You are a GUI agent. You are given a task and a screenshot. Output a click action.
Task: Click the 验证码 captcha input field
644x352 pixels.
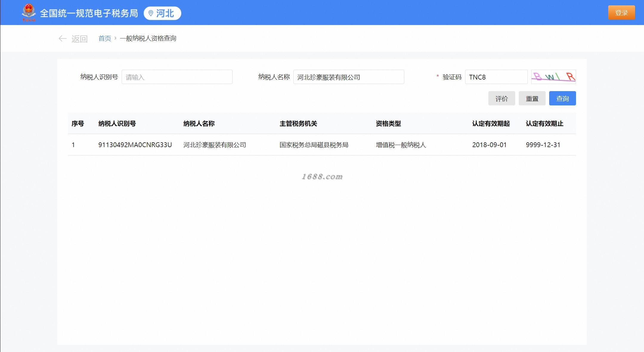pos(496,77)
